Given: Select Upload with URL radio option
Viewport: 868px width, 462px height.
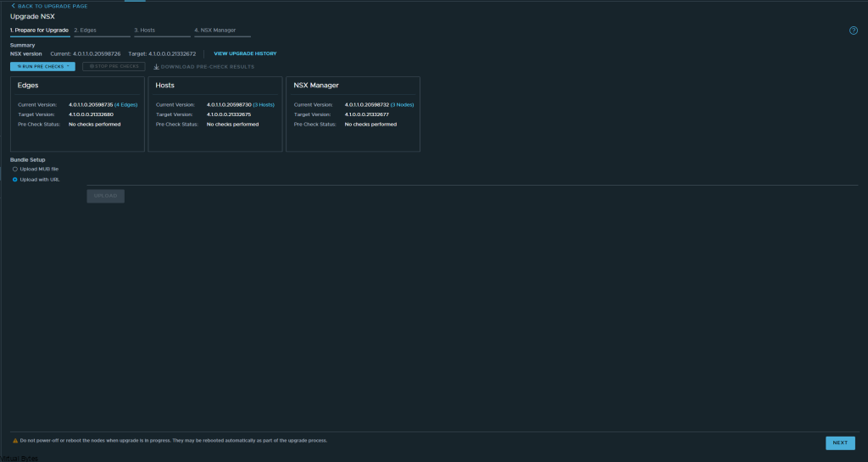Looking at the screenshot, I should (x=15, y=180).
